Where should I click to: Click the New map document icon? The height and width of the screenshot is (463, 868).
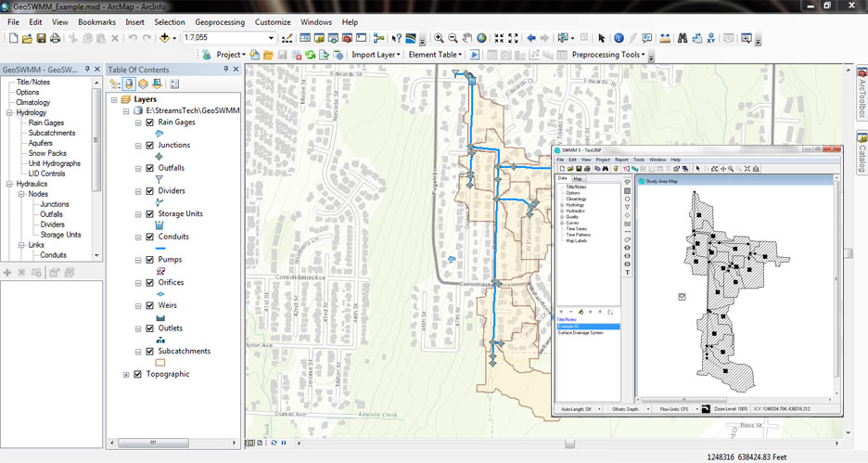13,38
